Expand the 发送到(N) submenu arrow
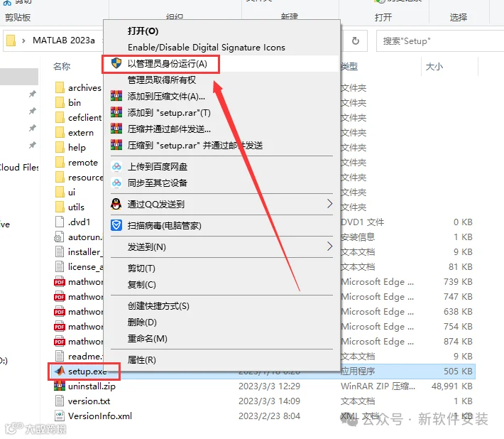Viewport: 504px width, 439px height. point(329,246)
